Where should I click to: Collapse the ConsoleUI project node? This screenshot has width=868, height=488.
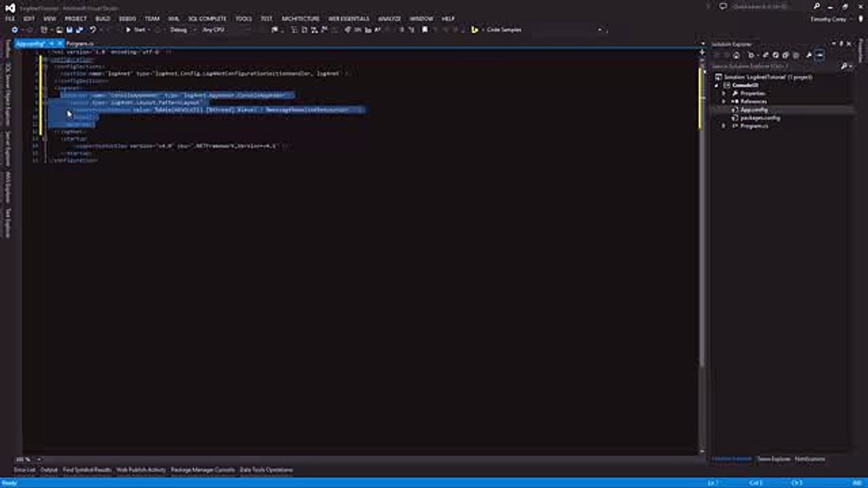[717, 85]
